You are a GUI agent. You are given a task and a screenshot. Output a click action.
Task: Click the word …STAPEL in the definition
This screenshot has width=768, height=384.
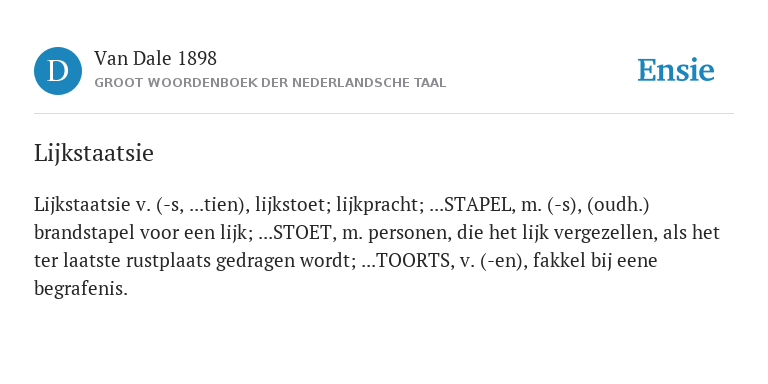471,205
